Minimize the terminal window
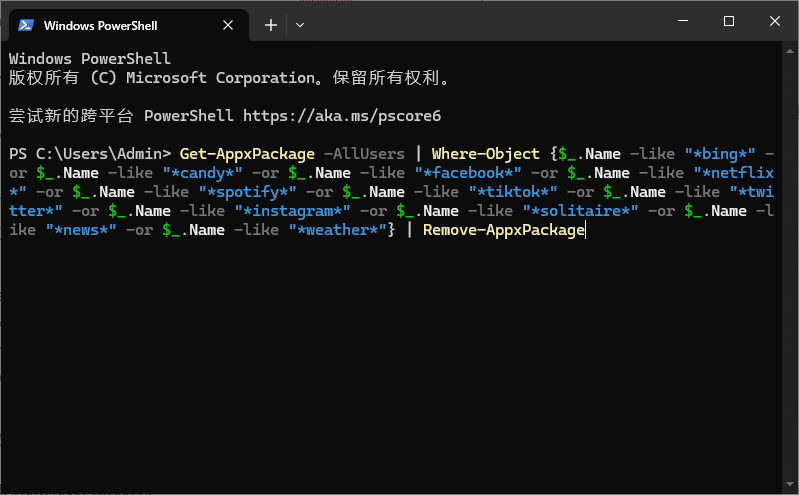 coord(683,21)
